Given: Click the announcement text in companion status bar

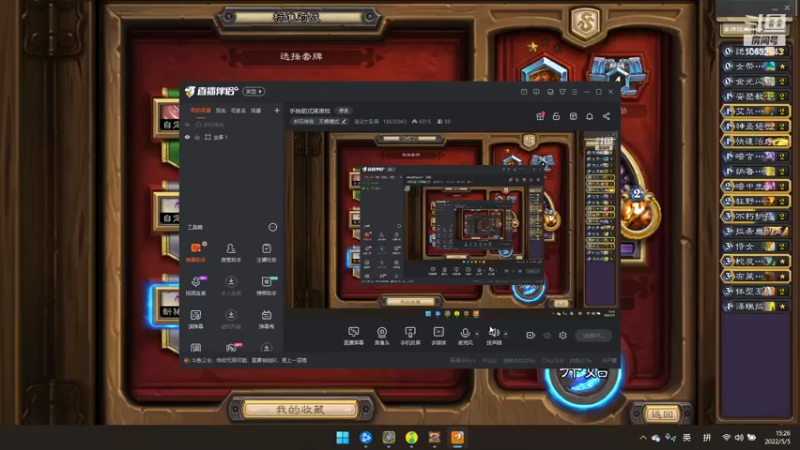Looking at the screenshot, I should [249, 360].
